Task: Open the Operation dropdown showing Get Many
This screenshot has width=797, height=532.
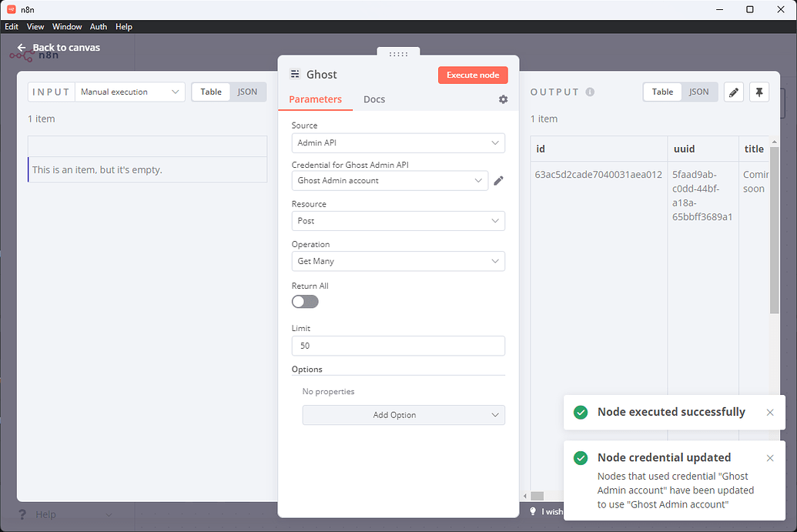Action: tap(398, 261)
